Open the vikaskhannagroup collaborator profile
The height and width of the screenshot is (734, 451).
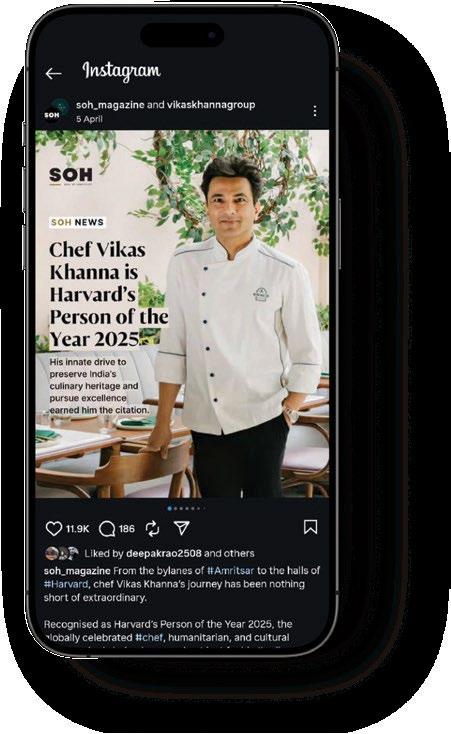211,105
